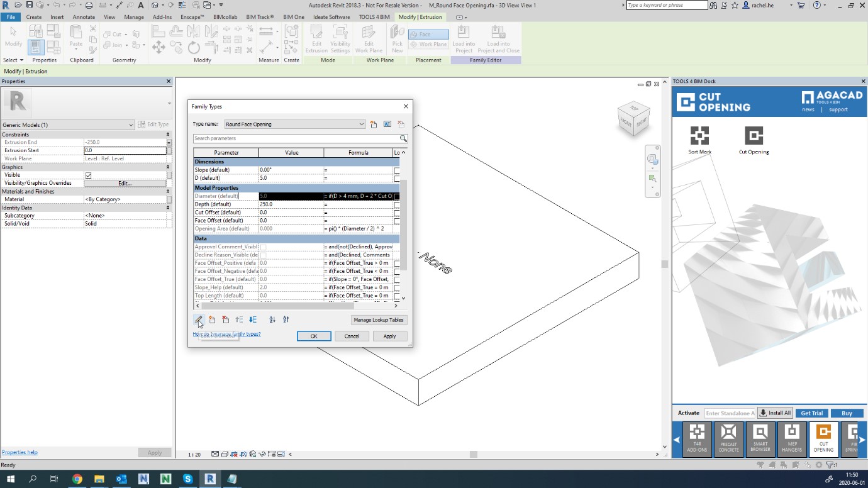Viewport: 868px width, 488px height.
Task: Toggle the Visible checkbox in Properties
Action: [x=88, y=175]
